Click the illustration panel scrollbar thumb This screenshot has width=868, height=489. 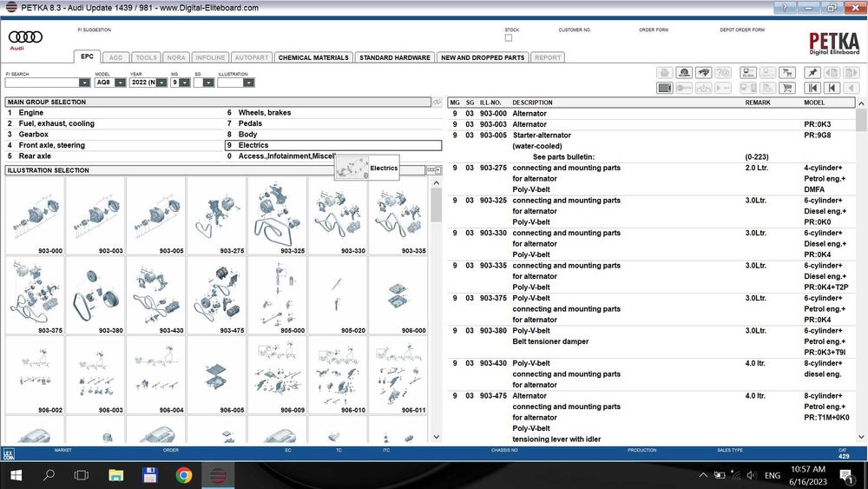tap(437, 206)
